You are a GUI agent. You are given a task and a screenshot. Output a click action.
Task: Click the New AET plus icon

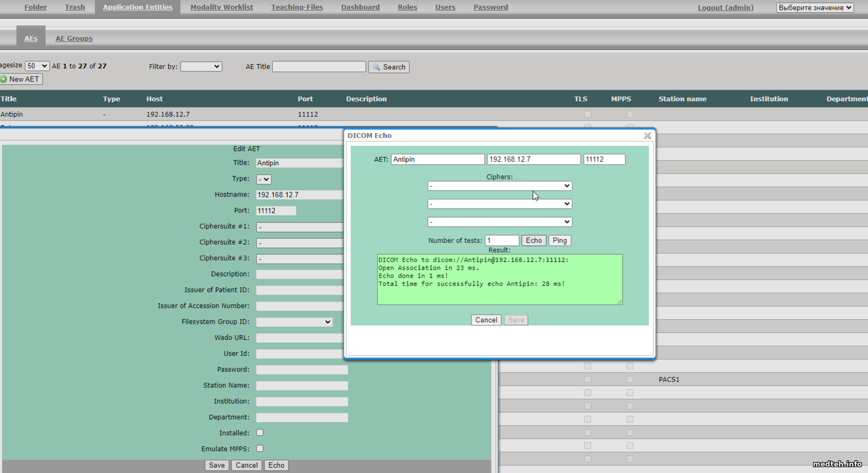pyautogui.click(x=4, y=79)
